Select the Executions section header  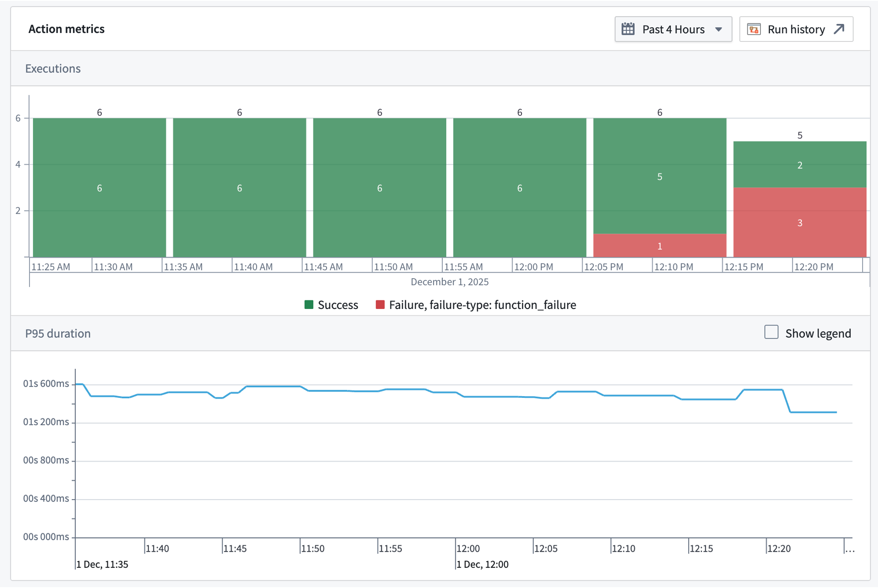(53, 68)
